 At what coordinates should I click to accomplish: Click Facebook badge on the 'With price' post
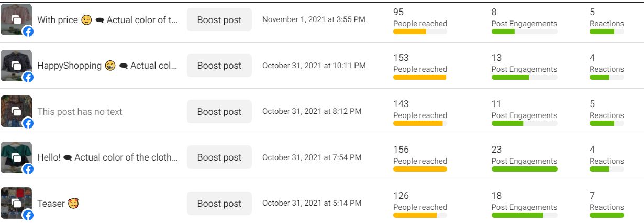pos(28,31)
